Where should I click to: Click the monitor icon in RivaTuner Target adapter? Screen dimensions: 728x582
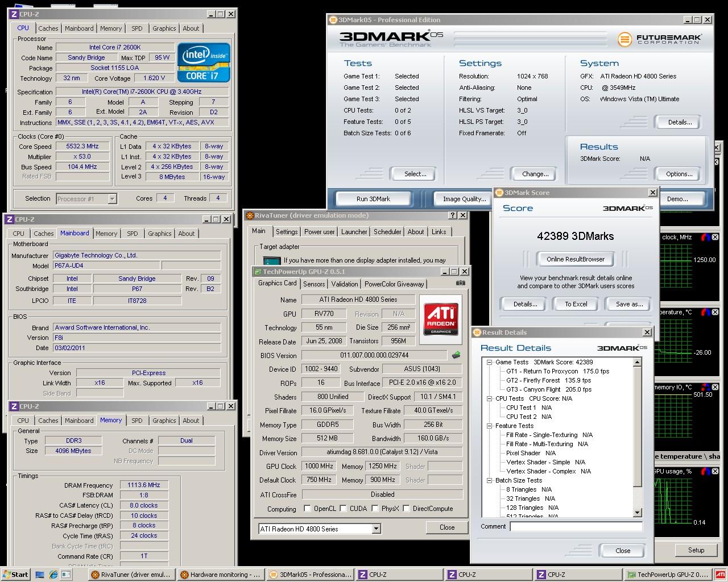tap(271, 261)
